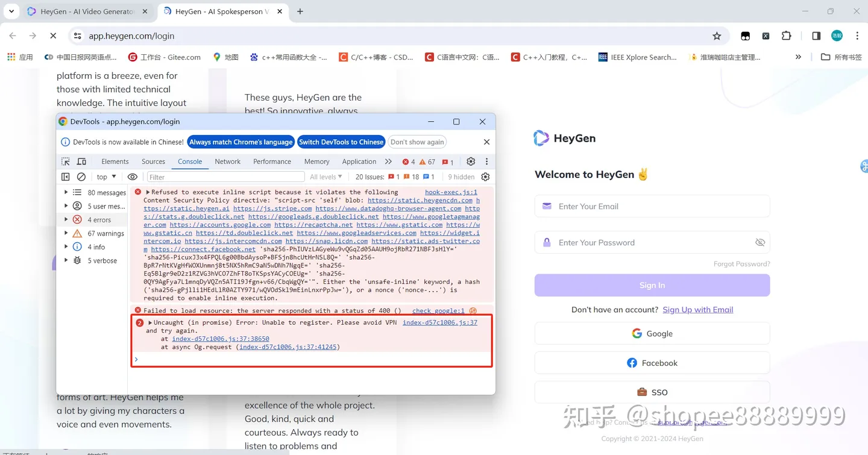This screenshot has width=868, height=455.
Task: Open the Chrome extensions puzzle icon
Action: point(786,36)
